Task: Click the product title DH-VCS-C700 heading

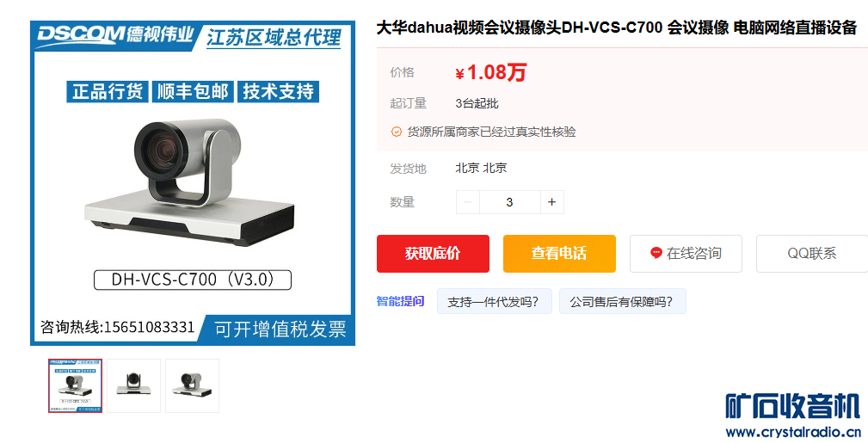Action: [616, 28]
